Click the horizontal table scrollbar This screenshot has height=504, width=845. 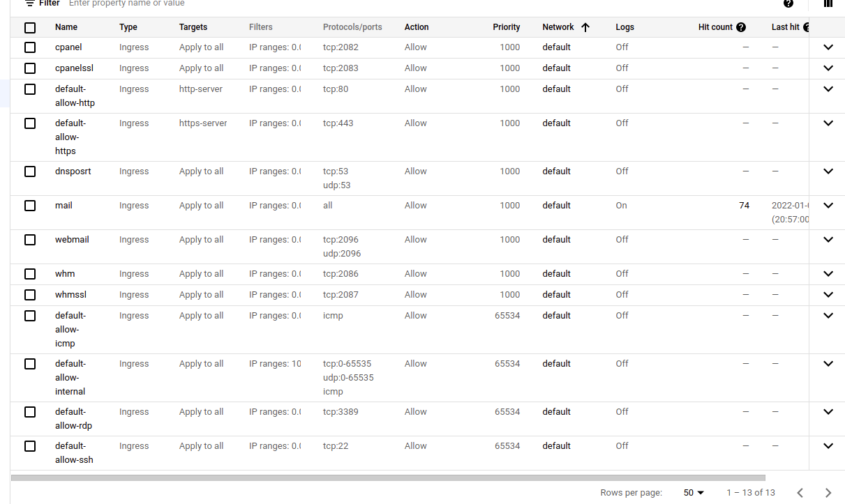(389, 478)
